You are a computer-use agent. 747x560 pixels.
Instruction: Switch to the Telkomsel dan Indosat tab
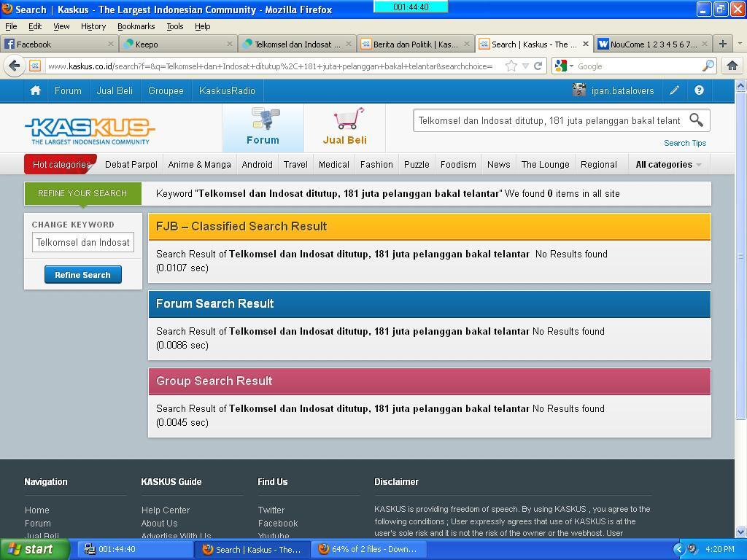pos(298,44)
